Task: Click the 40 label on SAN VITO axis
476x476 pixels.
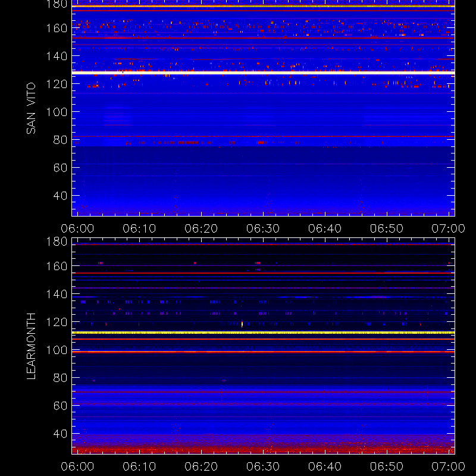Action: coord(60,196)
